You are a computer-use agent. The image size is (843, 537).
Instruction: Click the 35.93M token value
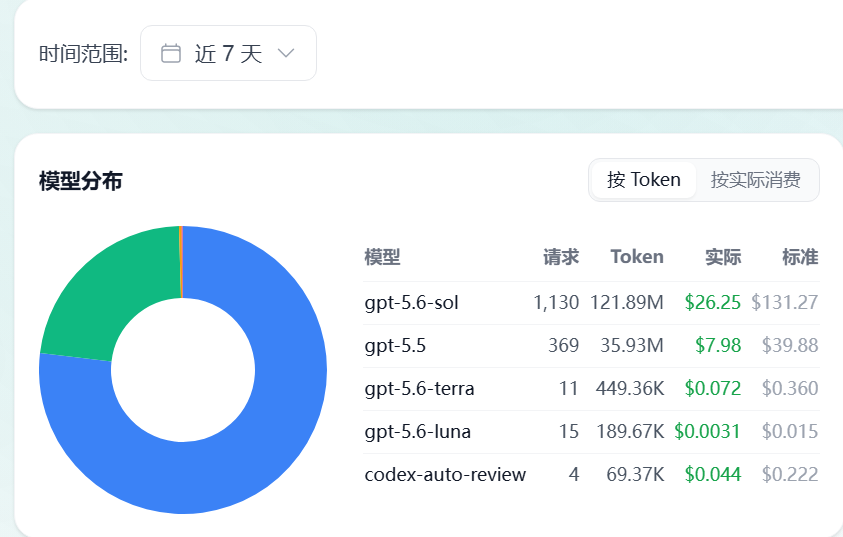point(632,346)
